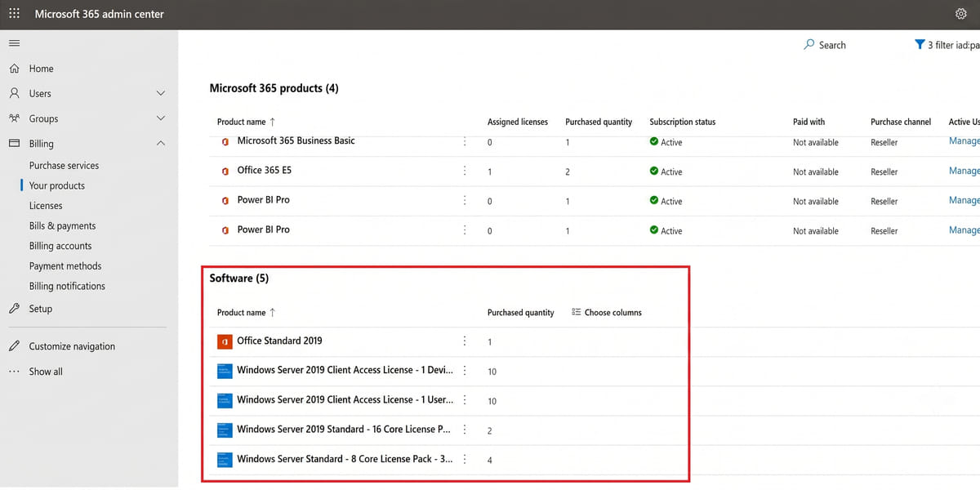Screen dimensions: 980x490
Task: Open Office 365 E5 product
Action: [264, 171]
